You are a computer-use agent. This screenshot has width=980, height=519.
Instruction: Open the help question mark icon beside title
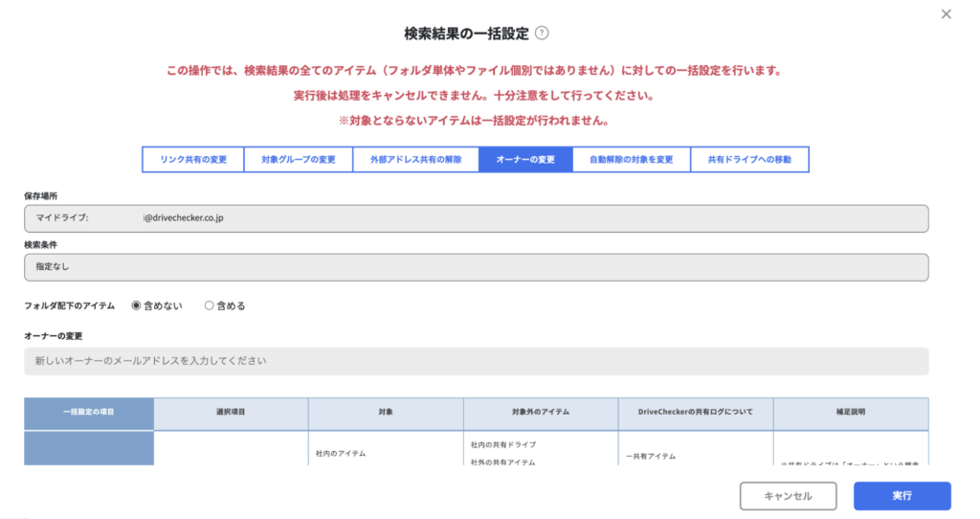coord(542,34)
